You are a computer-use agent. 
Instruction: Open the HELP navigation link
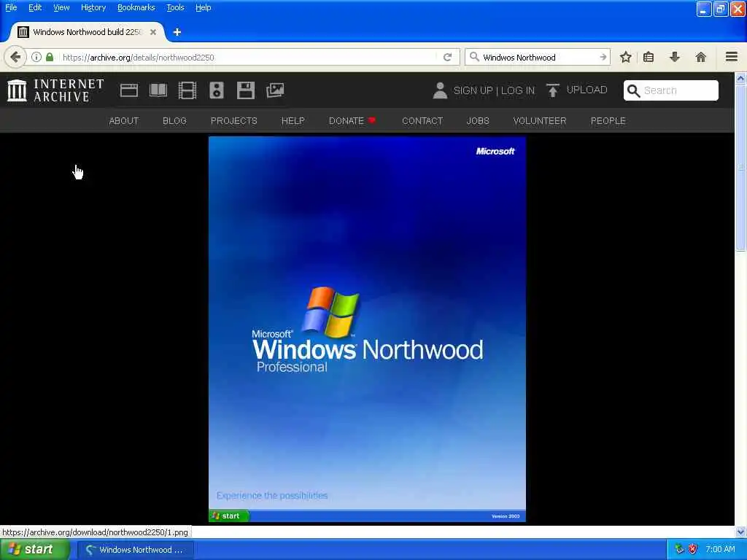293,121
